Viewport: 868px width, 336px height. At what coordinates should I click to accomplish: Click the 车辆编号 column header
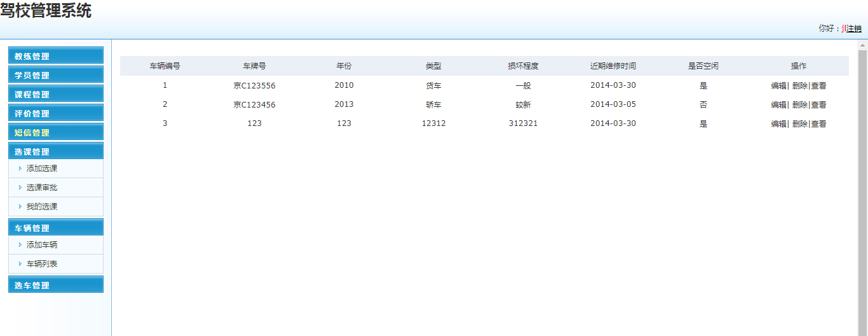click(x=165, y=66)
